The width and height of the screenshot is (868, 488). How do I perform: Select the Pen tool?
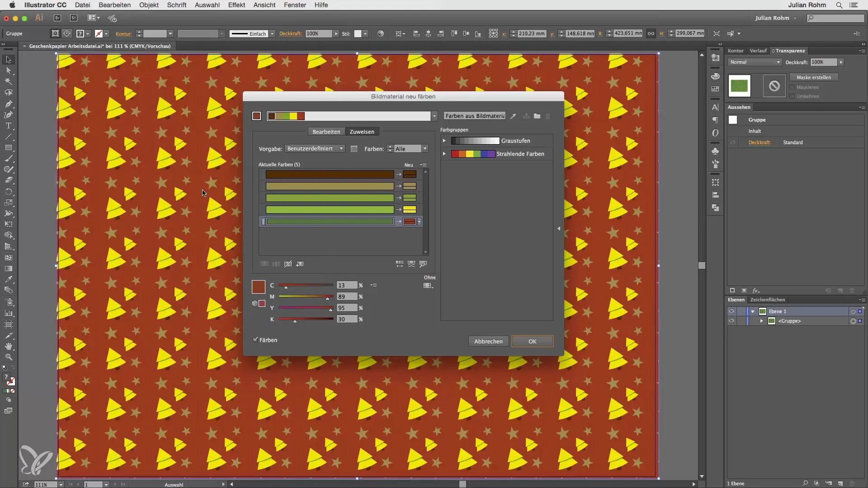click(8, 103)
